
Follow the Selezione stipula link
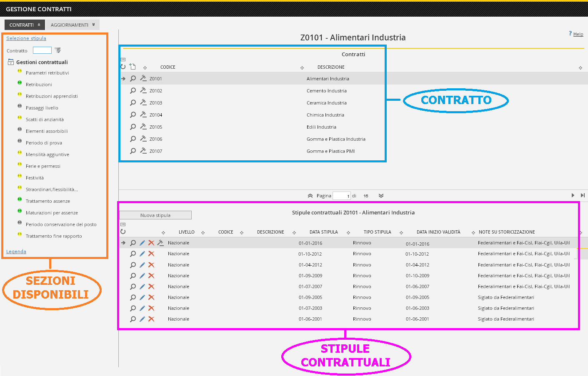26,38
